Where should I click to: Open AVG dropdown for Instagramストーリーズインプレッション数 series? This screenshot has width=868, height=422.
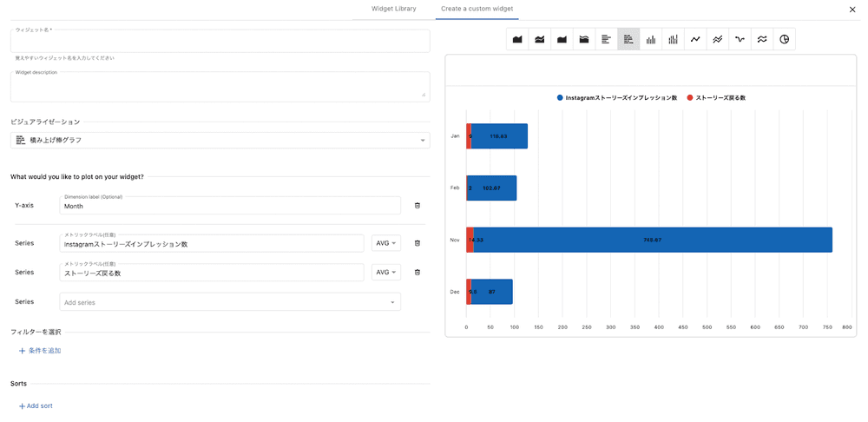click(386, 243)
